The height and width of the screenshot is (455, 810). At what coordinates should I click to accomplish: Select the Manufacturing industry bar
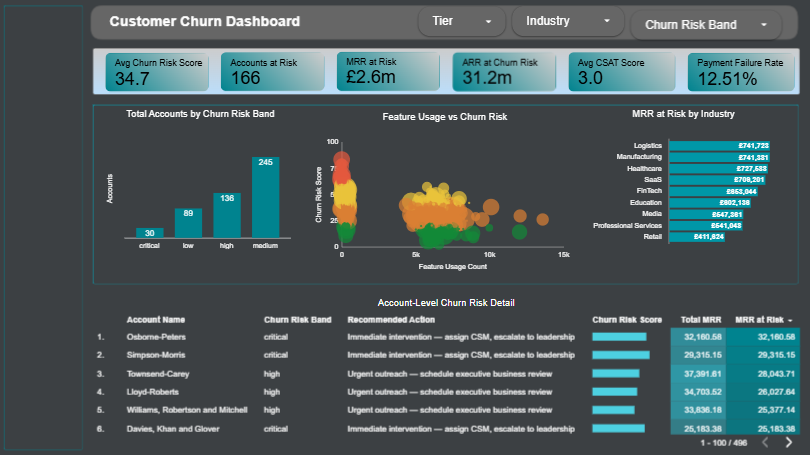tap(720, 157)
